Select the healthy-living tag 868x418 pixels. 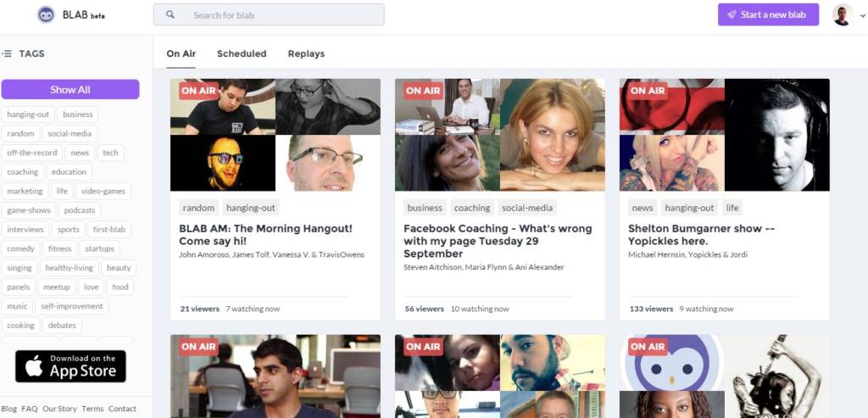click(x=70, y=268)
